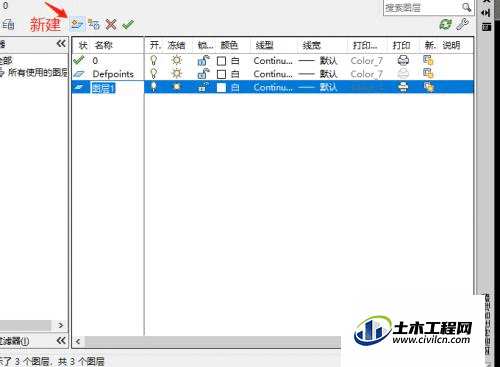Select the Defpoints layer name
Image resolution: width=500 pixels, height=367 pixels.
pos(113,74)
